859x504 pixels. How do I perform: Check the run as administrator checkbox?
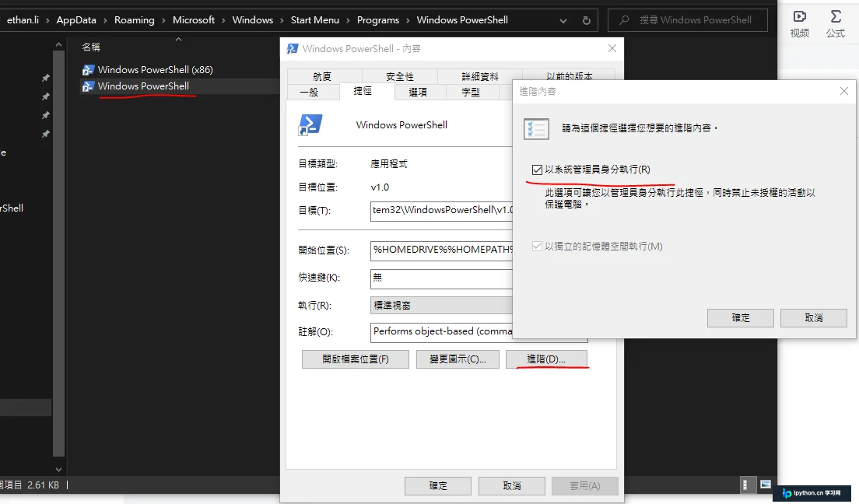(537, 170)
